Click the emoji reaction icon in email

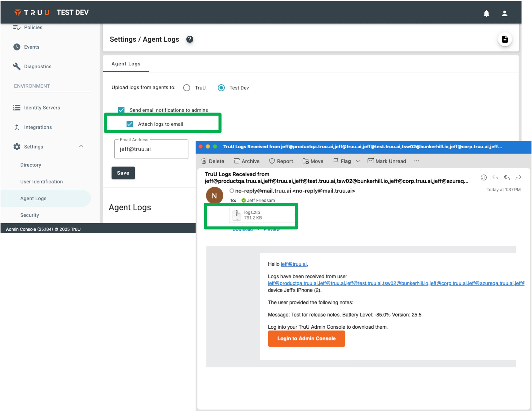pos(483,177)
